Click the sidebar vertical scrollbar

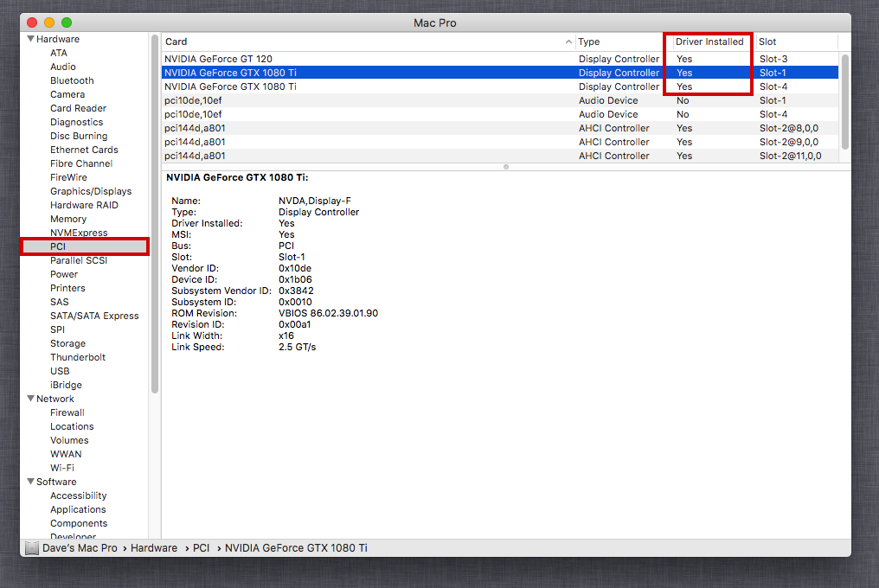[x=155, y=214]
